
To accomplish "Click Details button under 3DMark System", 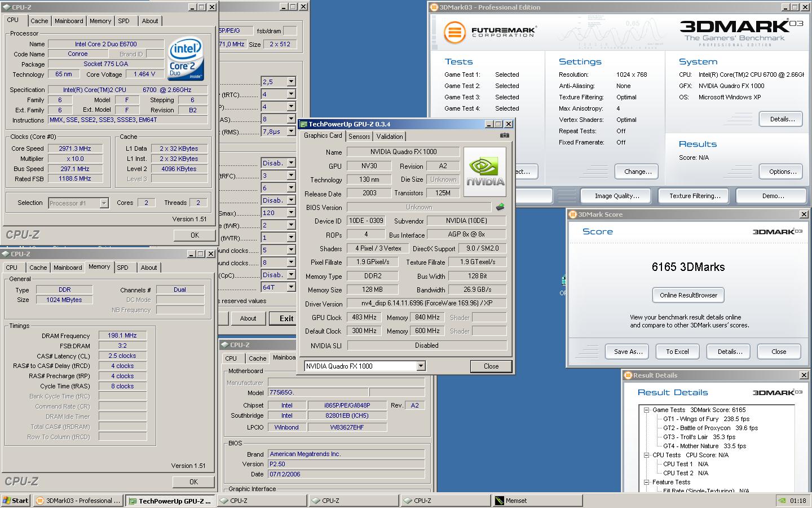I will point(782,119).
